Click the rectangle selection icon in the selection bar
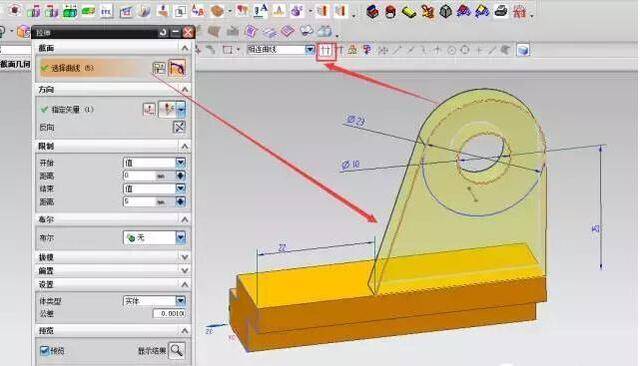 tap(227, 50)
